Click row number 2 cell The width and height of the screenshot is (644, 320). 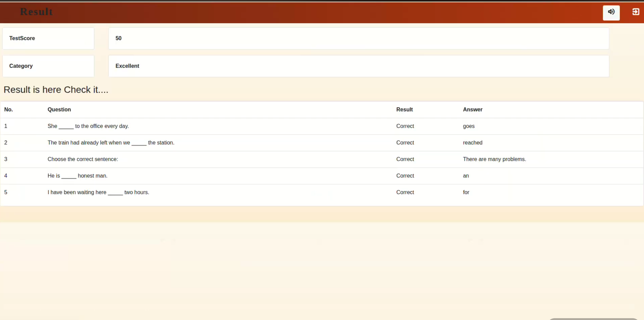[x=6, y=143]
